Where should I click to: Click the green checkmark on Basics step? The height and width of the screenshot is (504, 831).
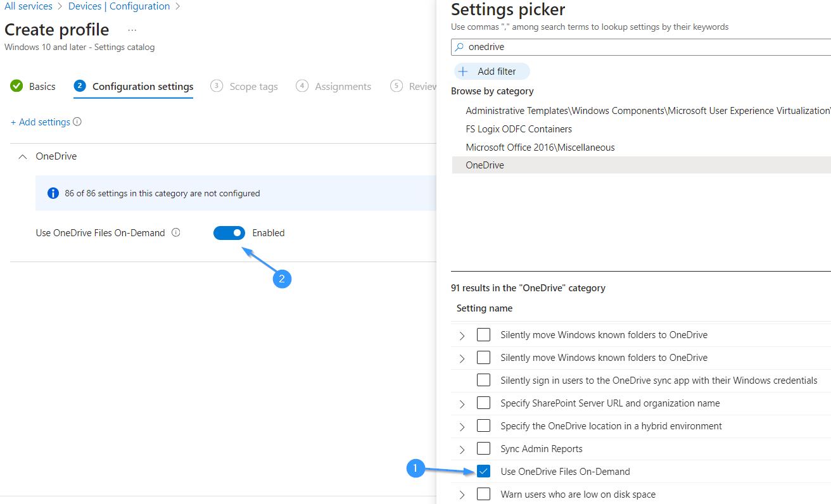tap(16, 86)
